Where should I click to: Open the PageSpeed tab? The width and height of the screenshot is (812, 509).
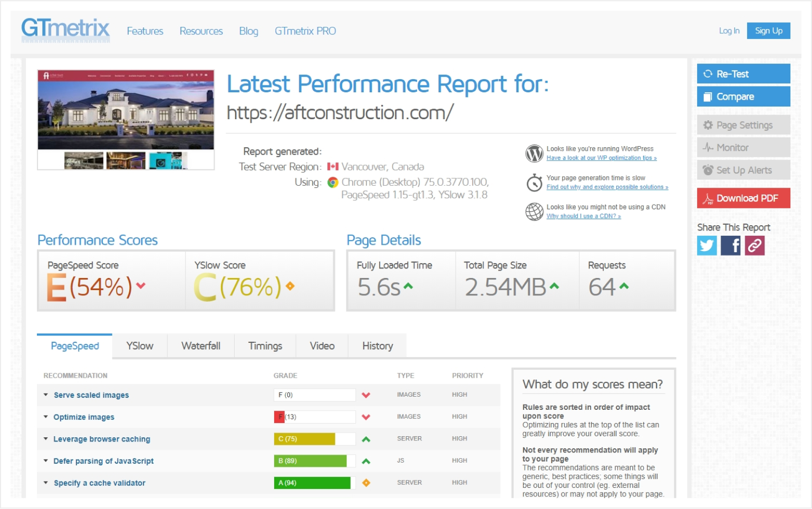tap(75, 346)
